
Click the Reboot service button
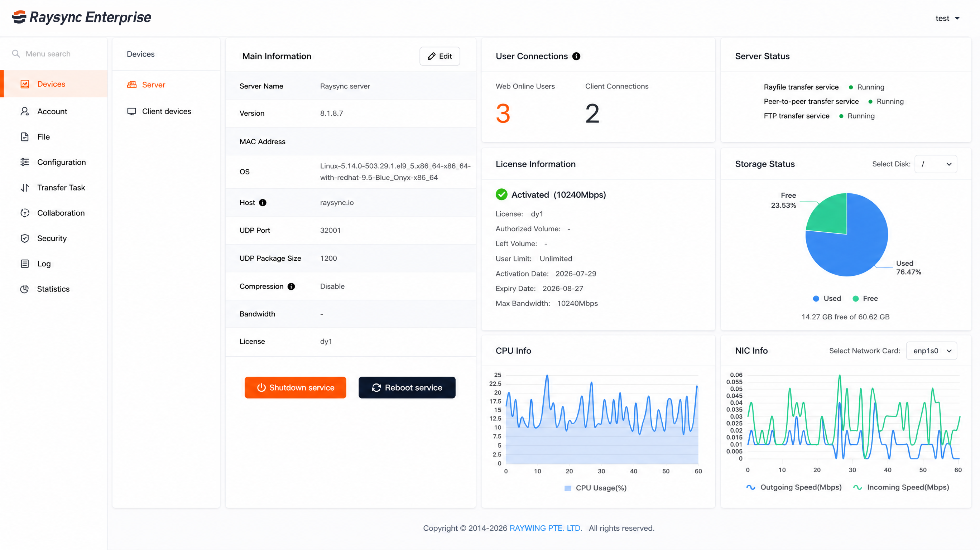(407, 387)
